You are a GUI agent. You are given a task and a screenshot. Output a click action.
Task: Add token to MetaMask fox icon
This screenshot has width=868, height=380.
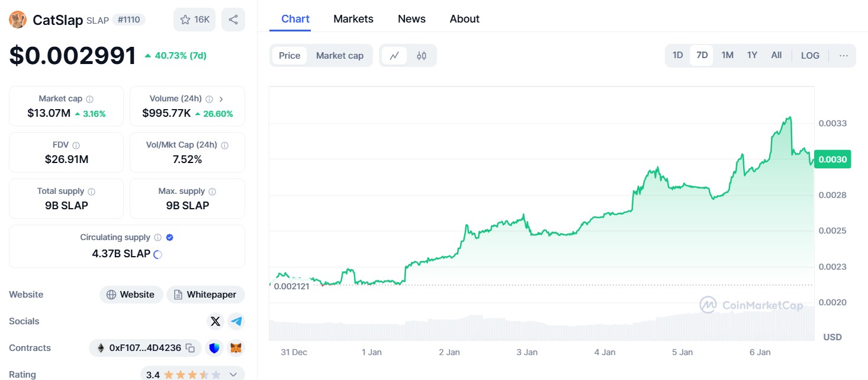236,348
